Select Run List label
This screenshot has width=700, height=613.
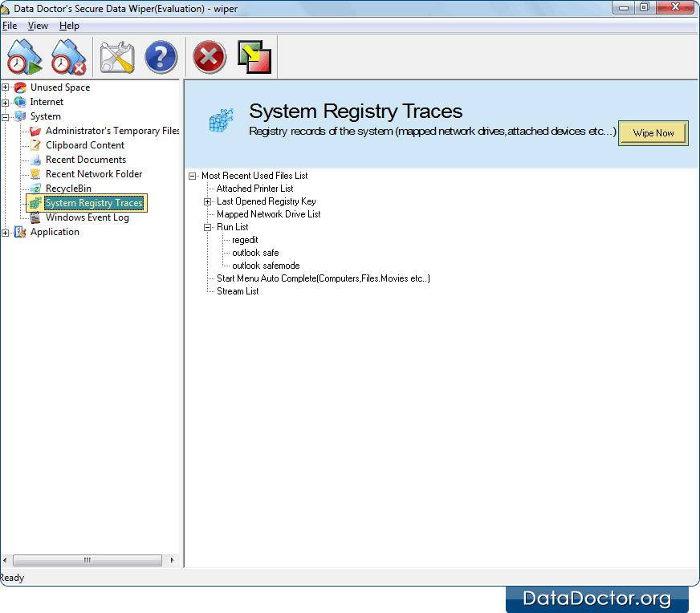coord(232,227)
